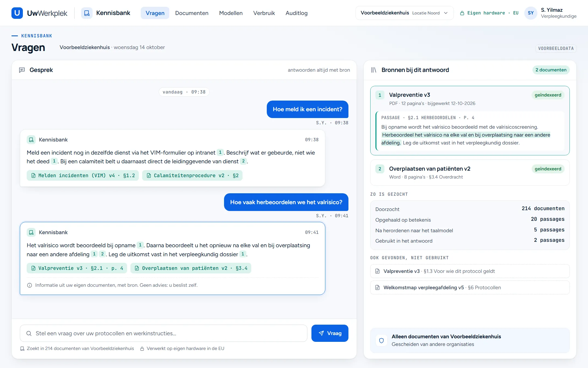
Task: Click lock icon beside 'Verwerkt op eigen hardware'
Action: (142, 349)
